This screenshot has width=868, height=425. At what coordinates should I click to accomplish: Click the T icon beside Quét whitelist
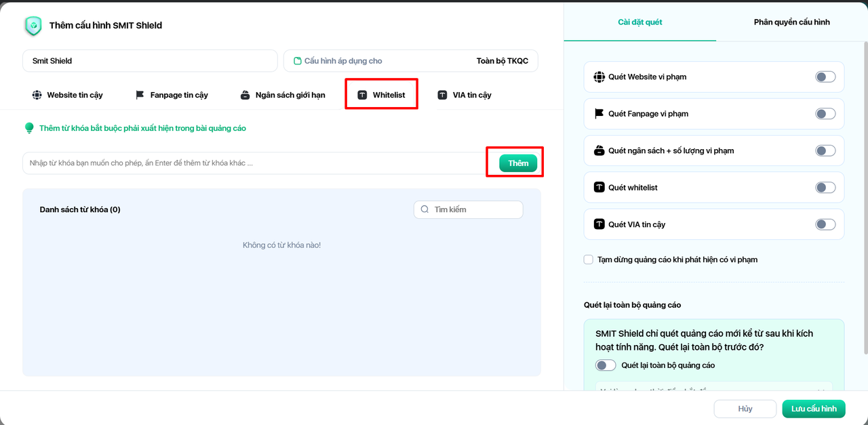click(599, 187)
